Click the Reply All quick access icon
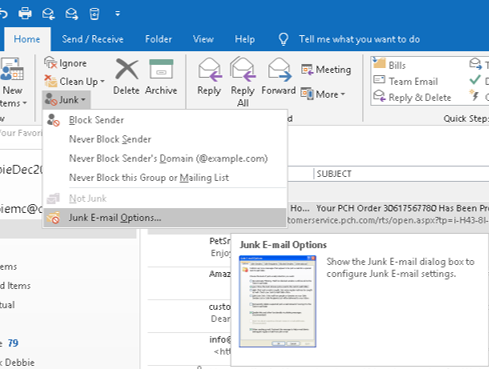Image resolution: width=489 pixels, height=369 pixels. coord(48,14)
